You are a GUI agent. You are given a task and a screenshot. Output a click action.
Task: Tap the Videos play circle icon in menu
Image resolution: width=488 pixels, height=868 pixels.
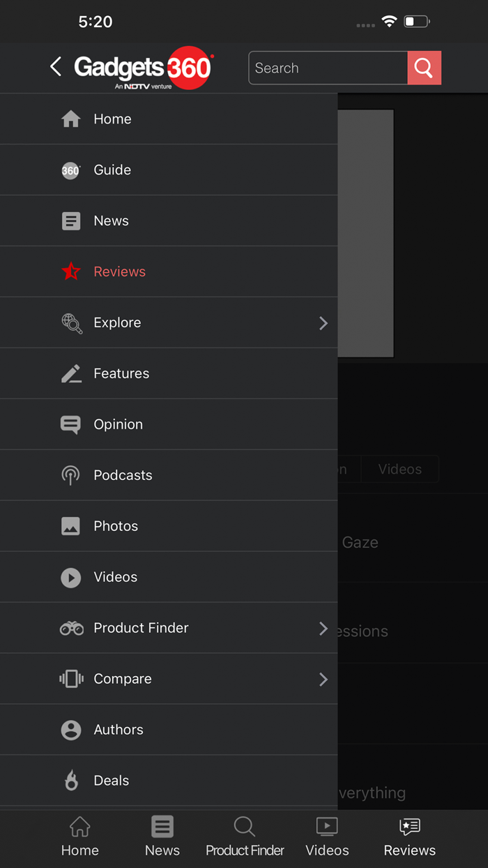71,578
